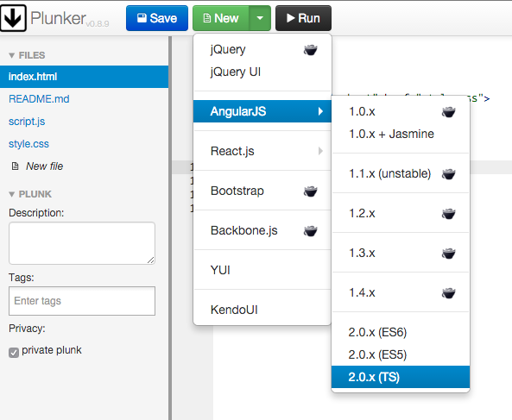
Task: Expand the AngularJS submenu arrow
Action: click(x=320, y=111)
